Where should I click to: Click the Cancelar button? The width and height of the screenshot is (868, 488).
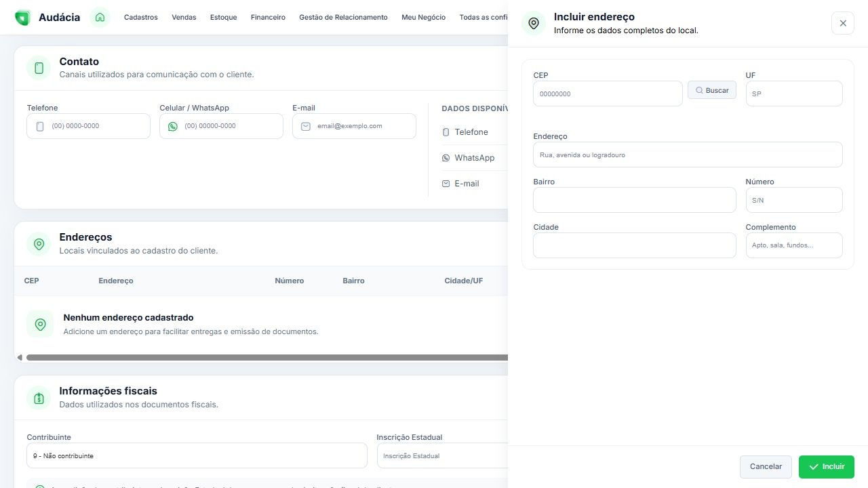click(766, 467)
